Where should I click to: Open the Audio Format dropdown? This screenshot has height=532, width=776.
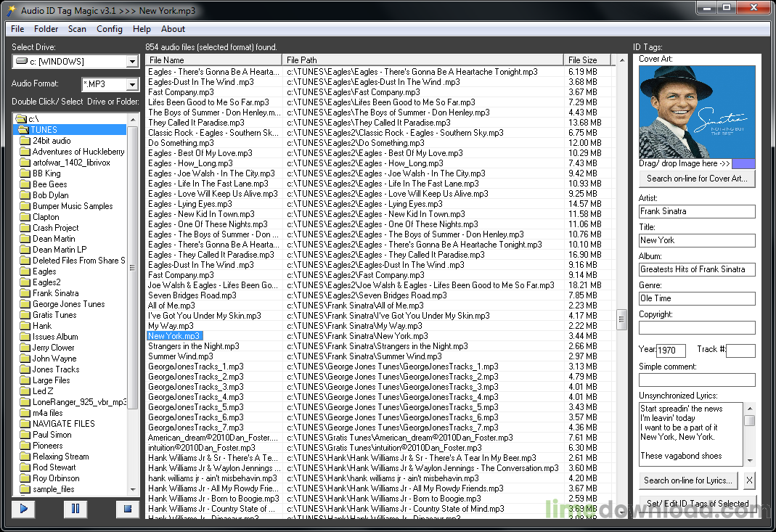(x=132, y=84)
